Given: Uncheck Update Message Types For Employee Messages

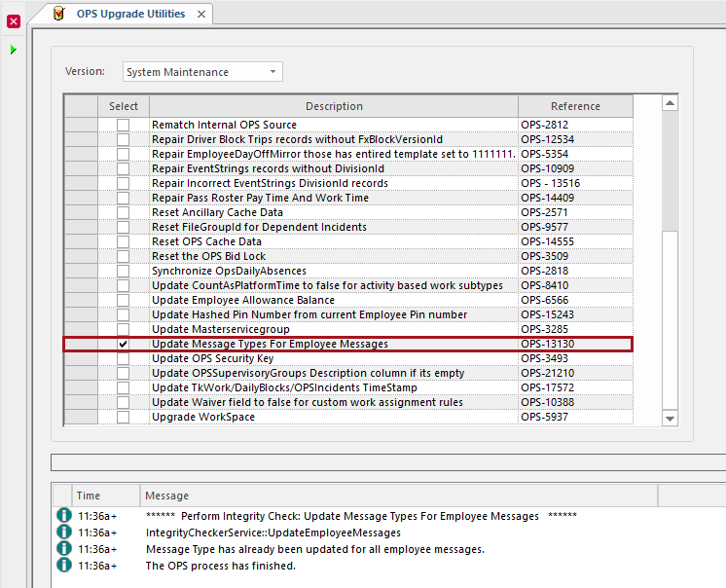Looking at the screenshot, I should point(124,344).
